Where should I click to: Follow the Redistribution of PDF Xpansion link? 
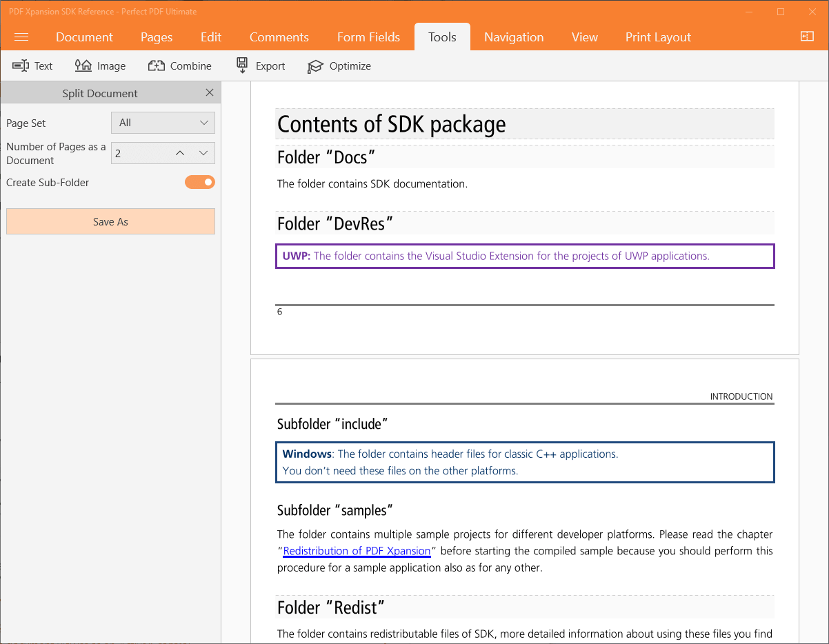(x=357, y=550)
